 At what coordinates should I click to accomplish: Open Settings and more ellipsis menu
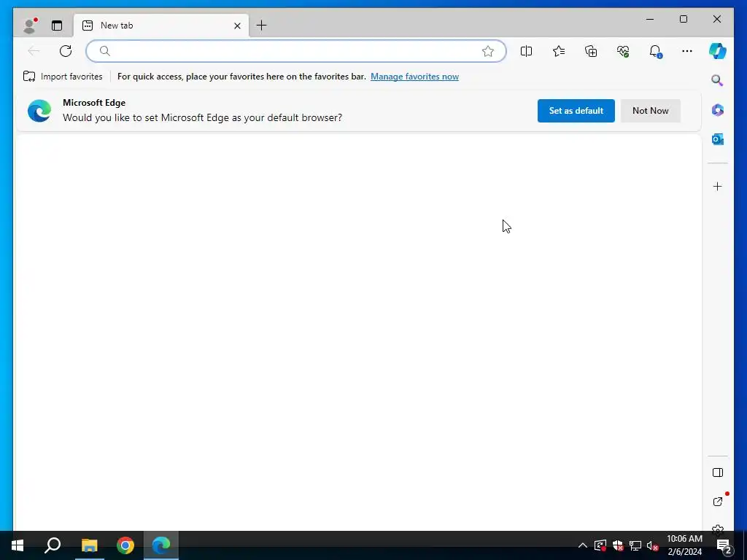pos(687,51)
